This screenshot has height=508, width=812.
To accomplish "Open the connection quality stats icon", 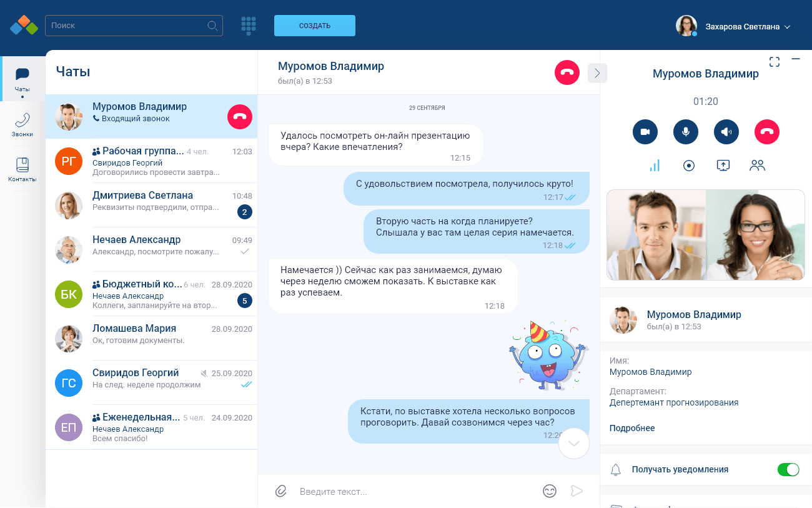I will tap(654, 166).
